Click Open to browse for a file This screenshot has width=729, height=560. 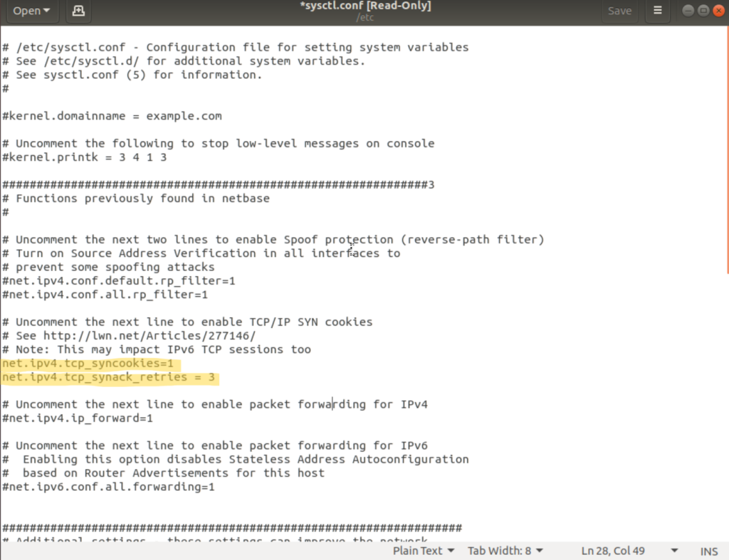[26, 11]
